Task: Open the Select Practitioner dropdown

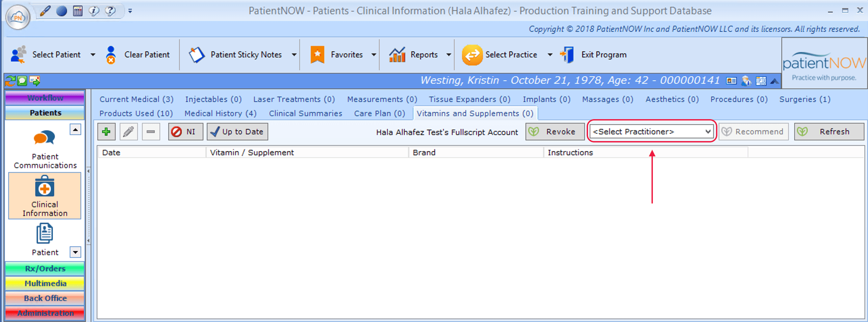Action: pos(652,132)
